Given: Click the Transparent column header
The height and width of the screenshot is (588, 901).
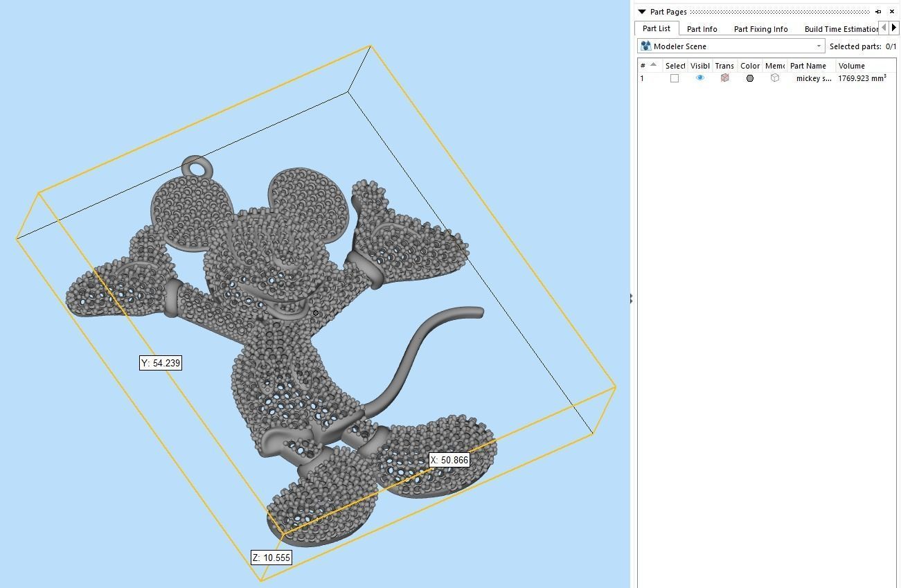Looking at the screenshot, I should tap(725, 66).
